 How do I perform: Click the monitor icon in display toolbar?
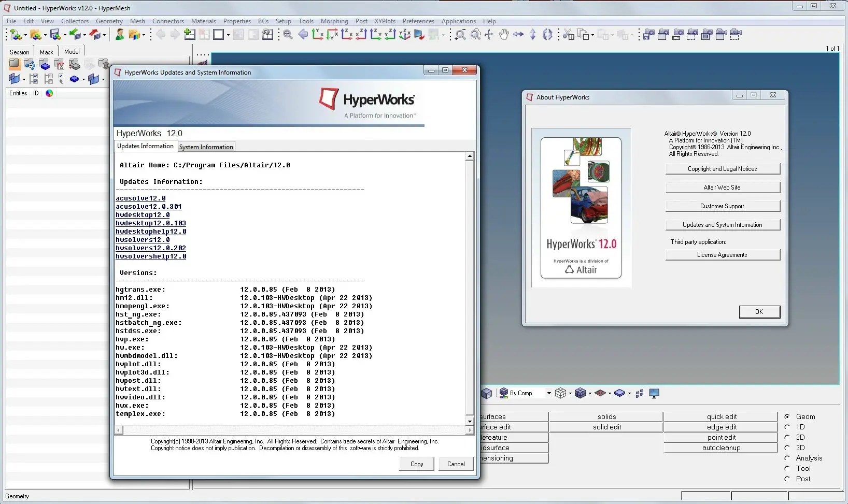tap(654, 394)
